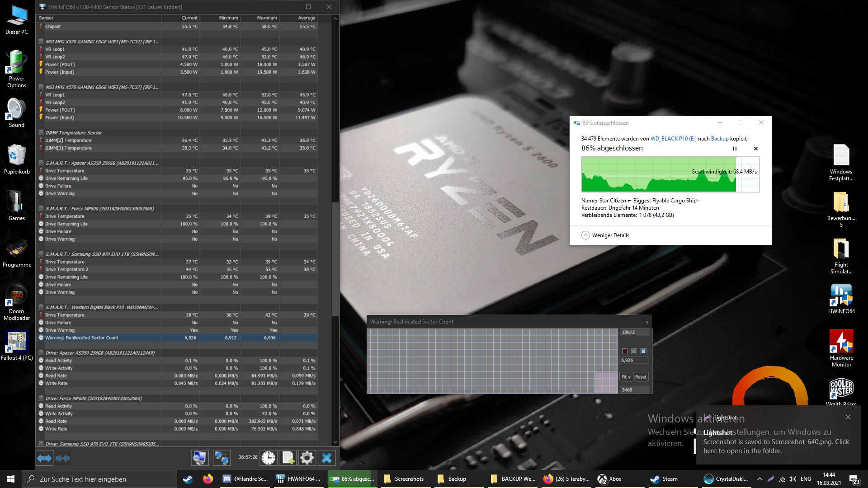Image resolution: width=868 pixels, height=488 pixels.
Task: Start logging with the sheet-plus icon
Action: click(288, 458)
